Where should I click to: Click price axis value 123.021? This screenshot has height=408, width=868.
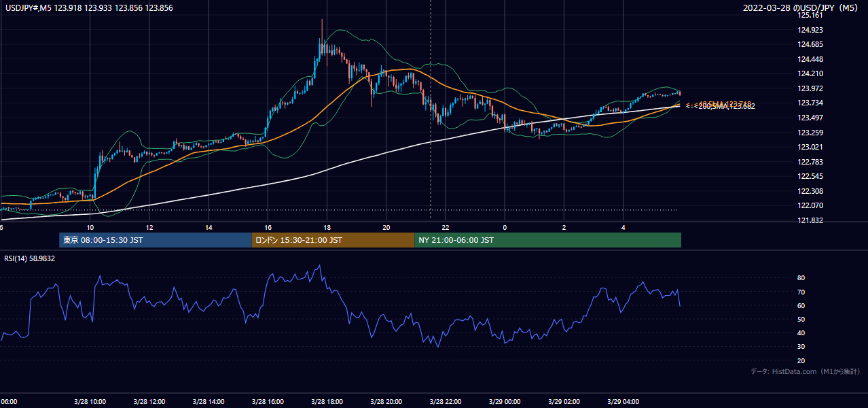(811, 148)
